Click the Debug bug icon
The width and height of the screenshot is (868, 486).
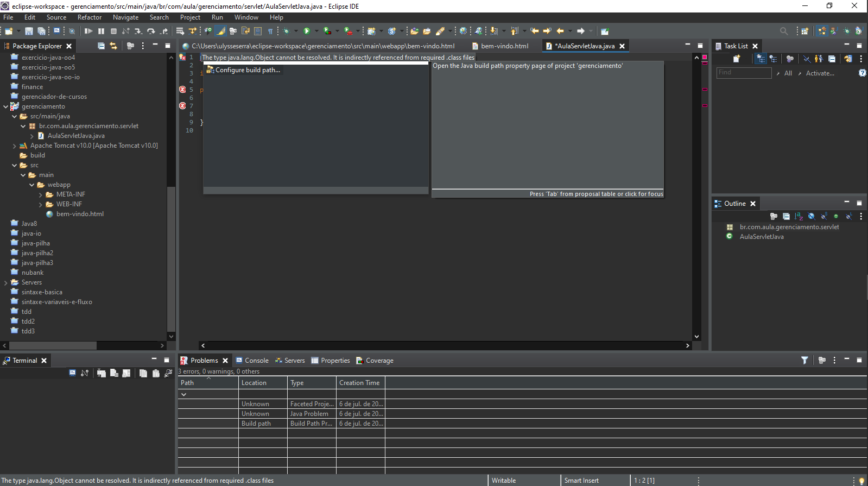[287, 31]
